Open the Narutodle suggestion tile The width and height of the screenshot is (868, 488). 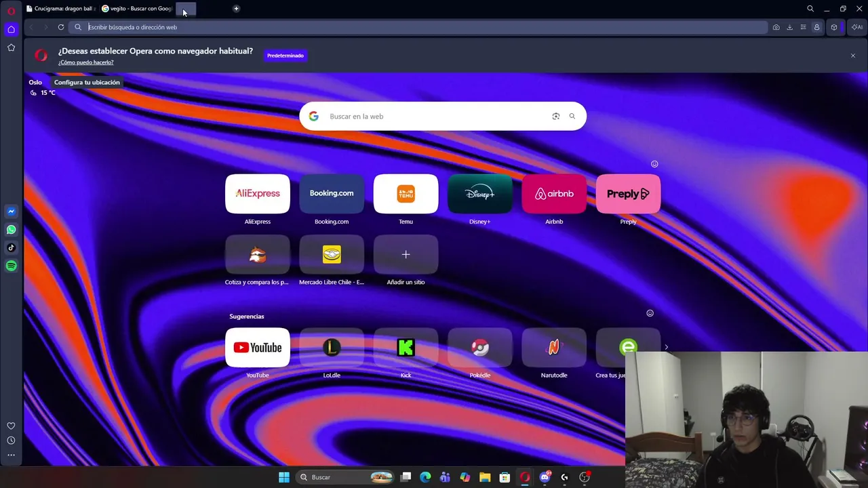(x=554, y=348)
